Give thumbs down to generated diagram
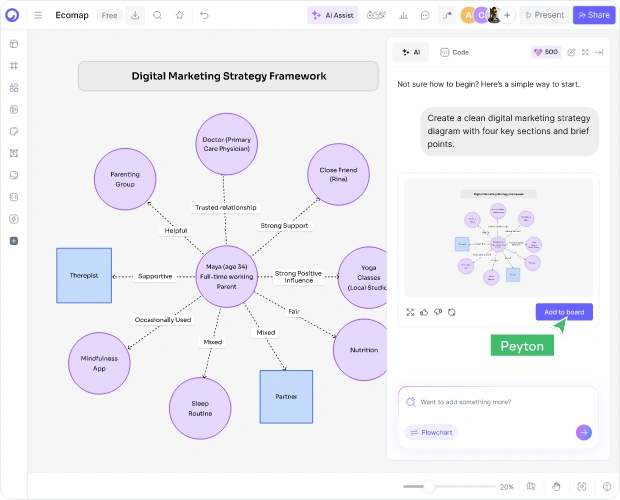Viewport: 620px width, 500px height. click(x=438, y=312)
